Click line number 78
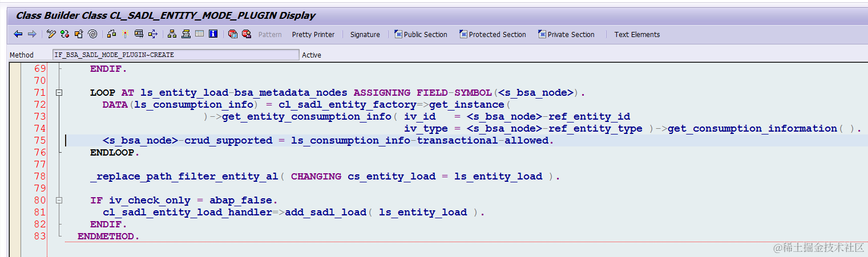The height and width of the screenshot is (257, 868). coord(39,176)
